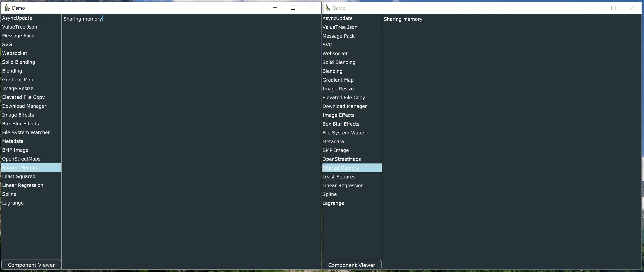Open Download Manager in right window
This screenshot has height=272, width=644.
coord(352,106)
